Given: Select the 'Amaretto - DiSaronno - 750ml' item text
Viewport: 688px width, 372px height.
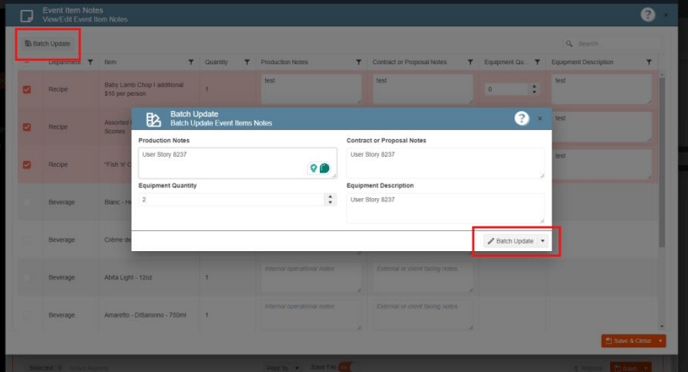Looking at the screenshot, I should coord(145,315).
